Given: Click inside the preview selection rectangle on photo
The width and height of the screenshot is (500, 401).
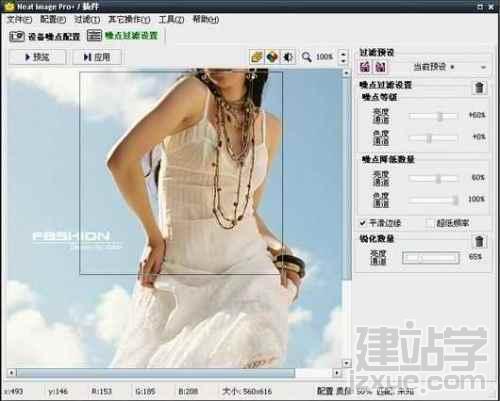Looking at the screenshot, I should (x=181, y=173).
